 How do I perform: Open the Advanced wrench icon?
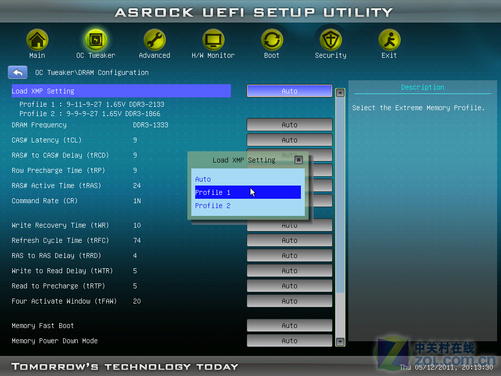(154, 40)
